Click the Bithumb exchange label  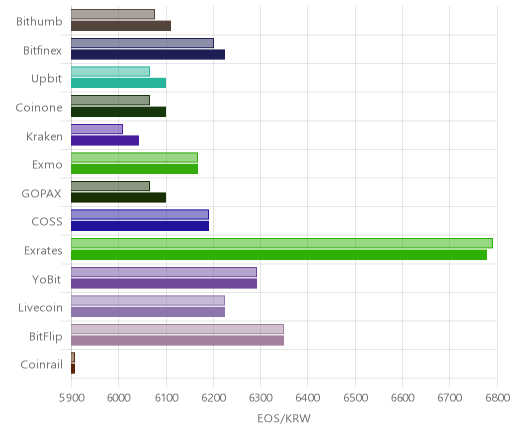click(39, 21)
